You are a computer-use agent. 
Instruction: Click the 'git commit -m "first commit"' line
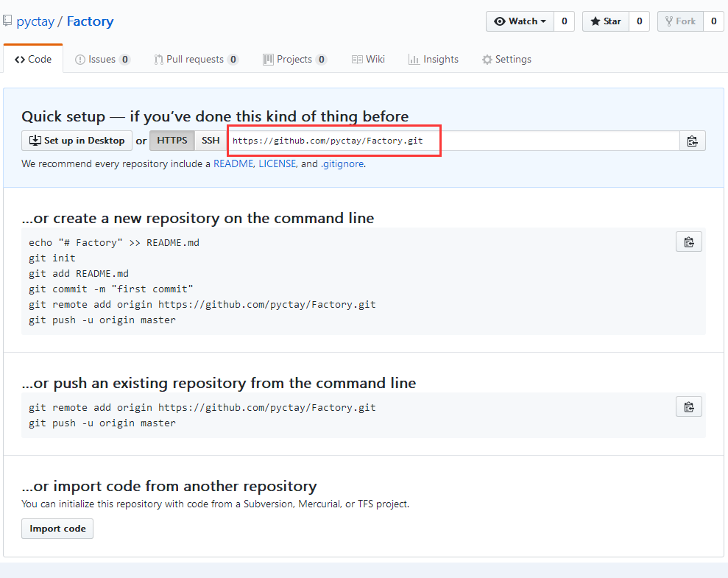pyautogui.click(x=111, y=289)
